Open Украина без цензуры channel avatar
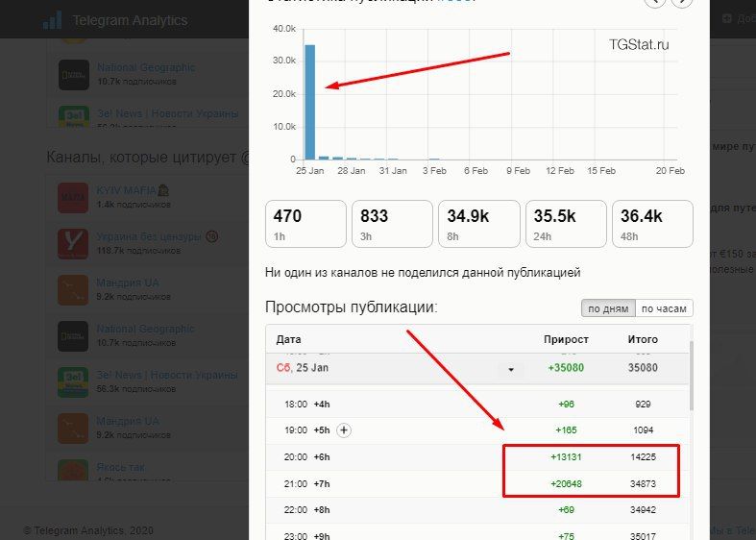The width and height of the screenshot is (756, 540). click(73, 244)
